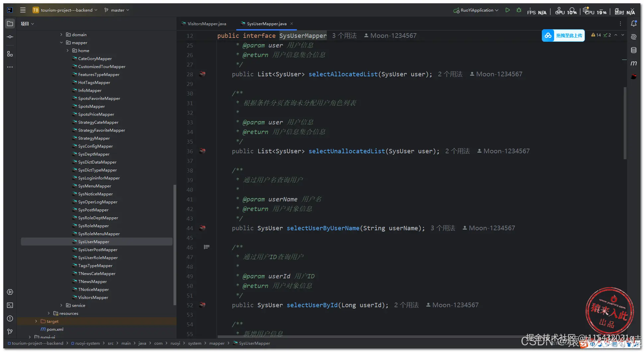
Task: Open the Commit tool window icon
Action: coord(10,37)
